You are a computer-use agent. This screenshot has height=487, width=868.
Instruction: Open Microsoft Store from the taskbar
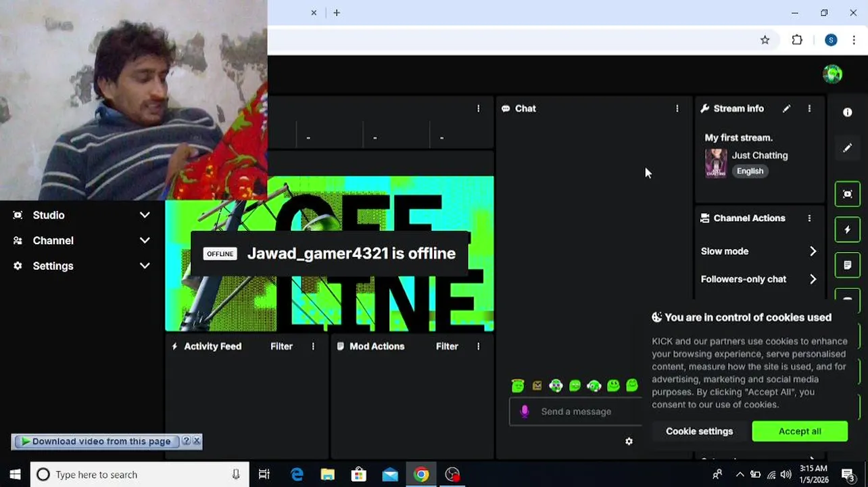(359, 475)
